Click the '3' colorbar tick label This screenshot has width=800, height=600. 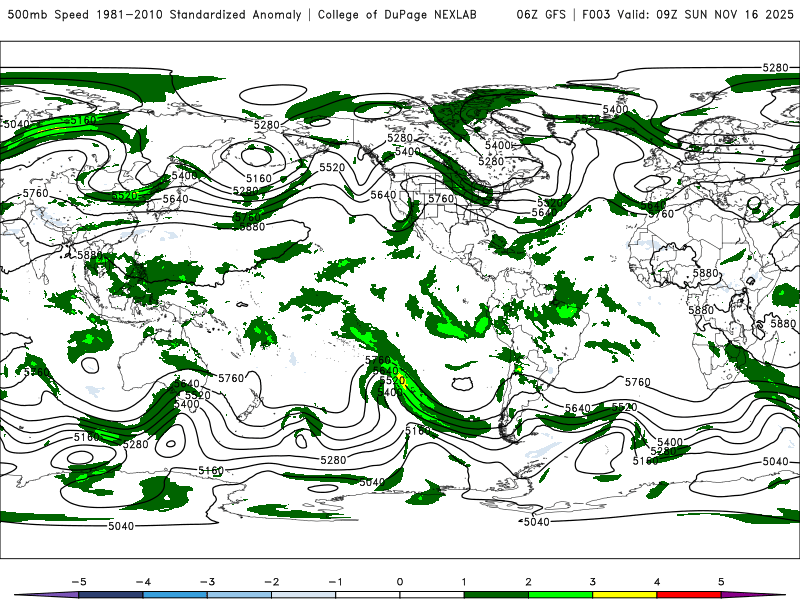pyautogui.click(x=592, y=582)
